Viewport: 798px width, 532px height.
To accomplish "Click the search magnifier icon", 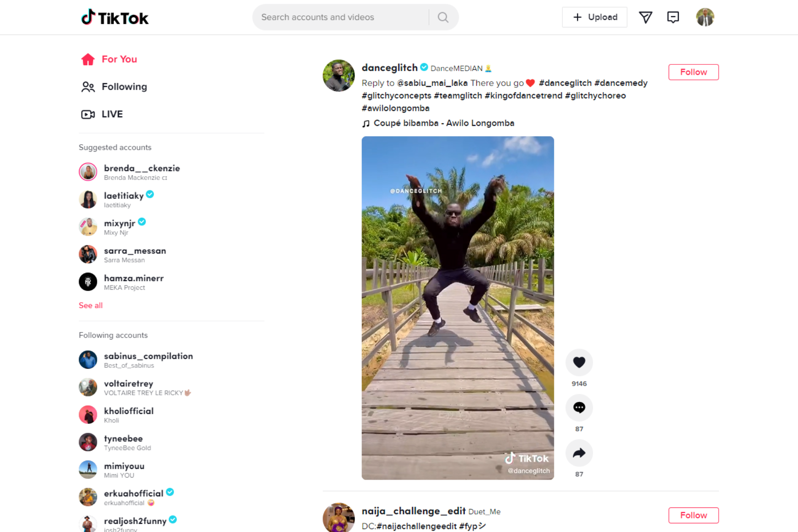I will click(443, 17).
